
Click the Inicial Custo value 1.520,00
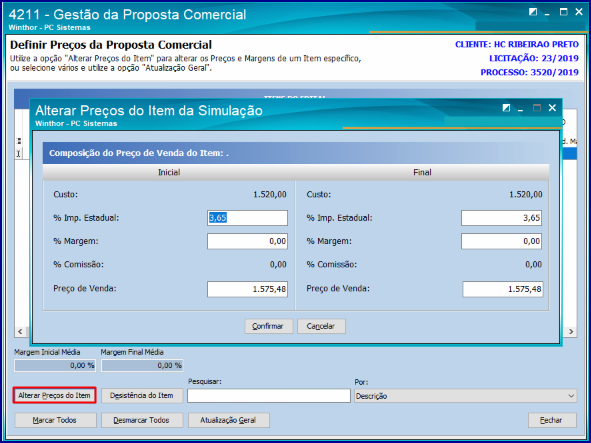click(x=270, y=195)
